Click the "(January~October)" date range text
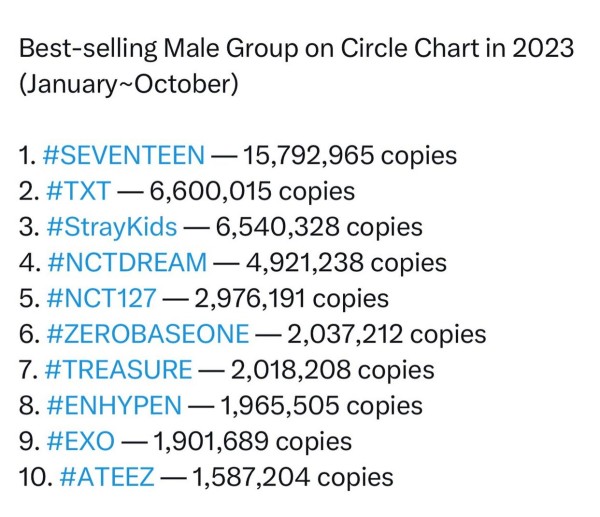 pyautogui.click(x=129, y=84)
